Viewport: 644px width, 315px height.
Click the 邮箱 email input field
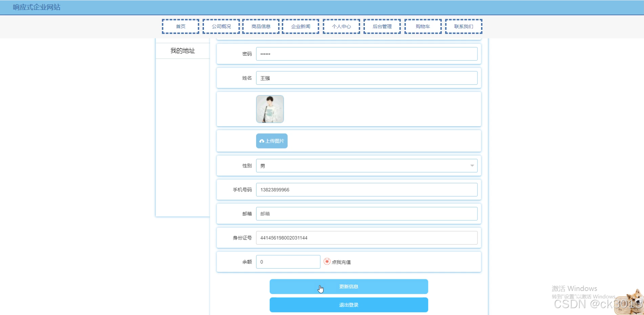pyautogui.click(x=366, y=213)
